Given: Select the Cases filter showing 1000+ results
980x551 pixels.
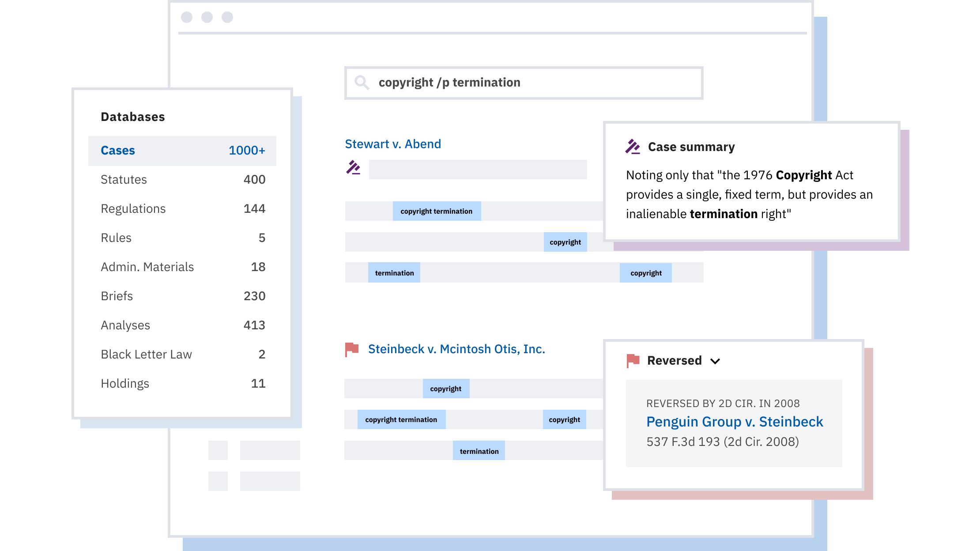Looking at the screenshot, I should click(118, 150).
